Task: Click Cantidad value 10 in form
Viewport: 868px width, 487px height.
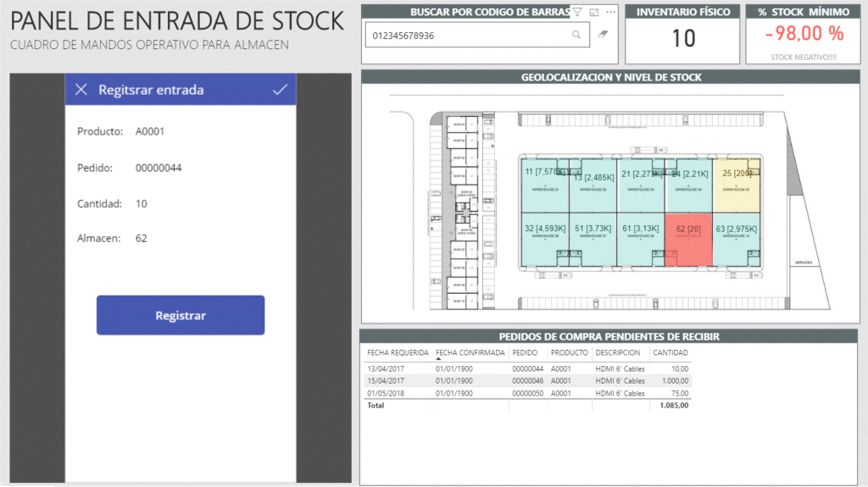Action: point(142,203)
